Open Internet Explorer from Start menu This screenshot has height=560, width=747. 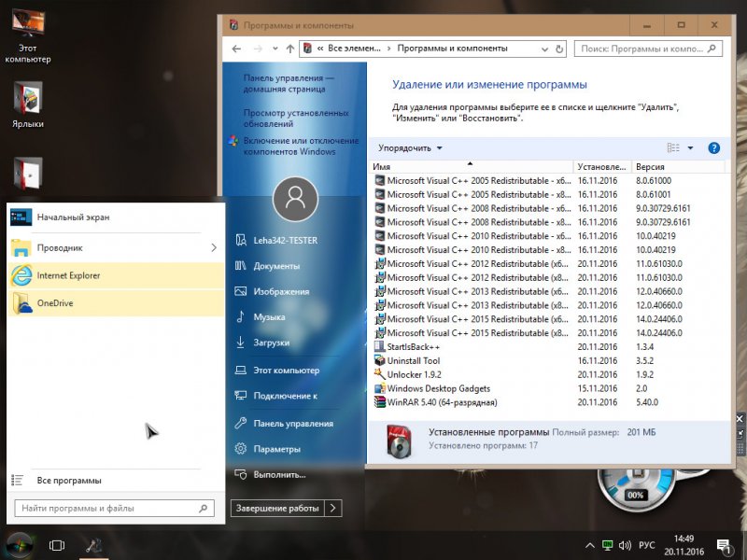point(116,275)
